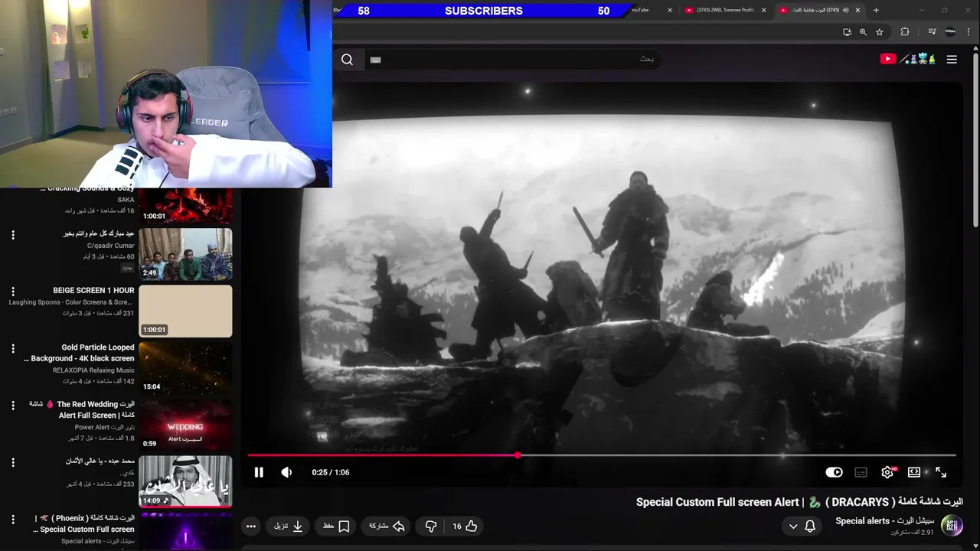Open options for BEIGE SCREEN video
Viewport: 980px width, 551px height.
point(13,292)
